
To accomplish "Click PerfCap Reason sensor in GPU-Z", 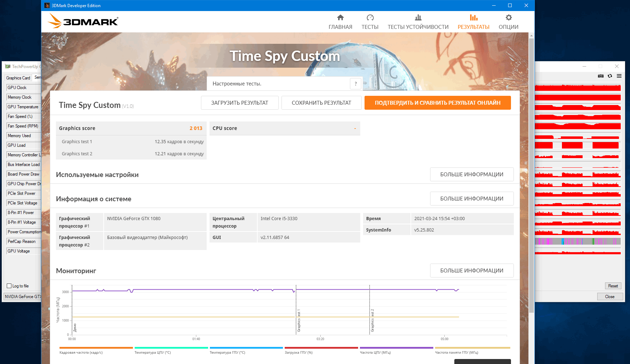I will 24,241.
